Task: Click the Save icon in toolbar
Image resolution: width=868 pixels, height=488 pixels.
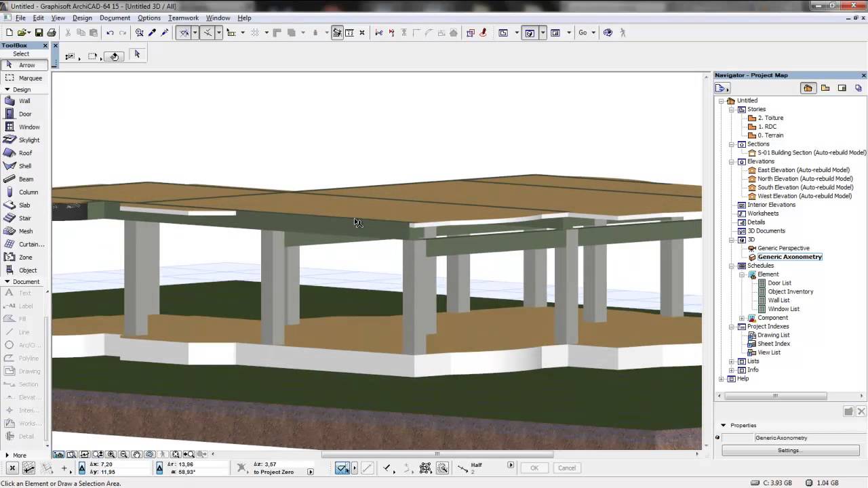Action: tap(39, 33)
